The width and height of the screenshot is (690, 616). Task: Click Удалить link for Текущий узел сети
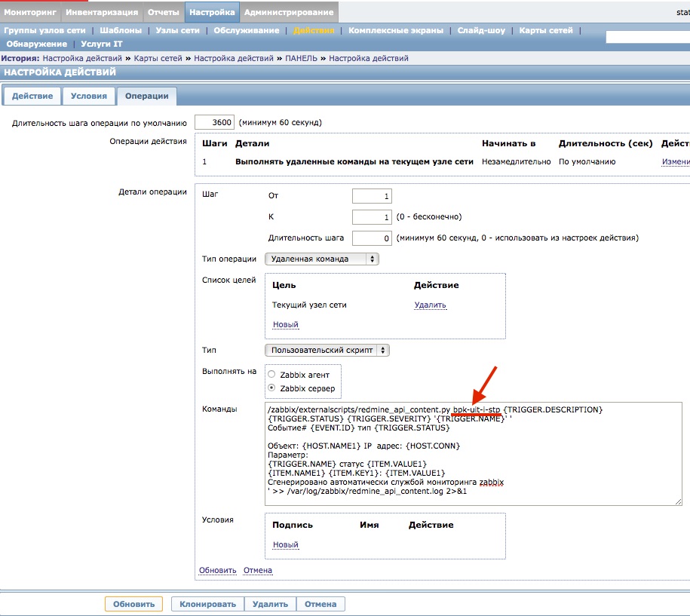coord(430,305)
